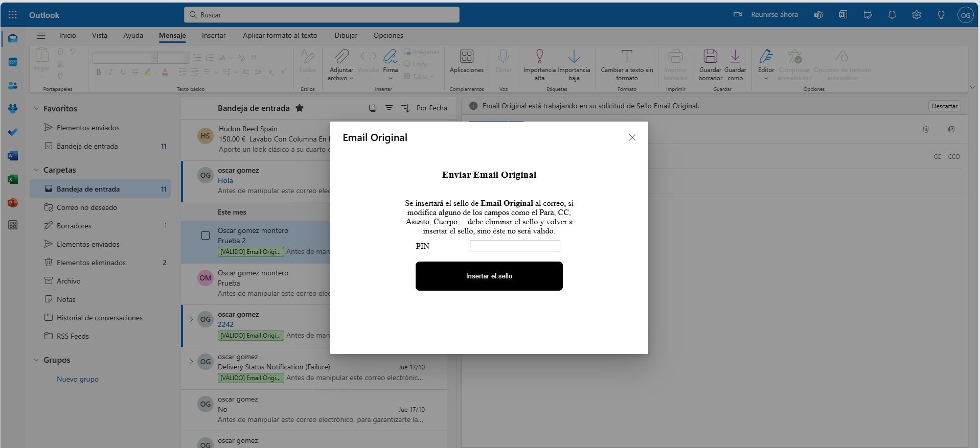The height and width of the screenshot is (448, 980).
Task: Collapse the ribbon with the corner chevron
Action: [x=972, y=87]
